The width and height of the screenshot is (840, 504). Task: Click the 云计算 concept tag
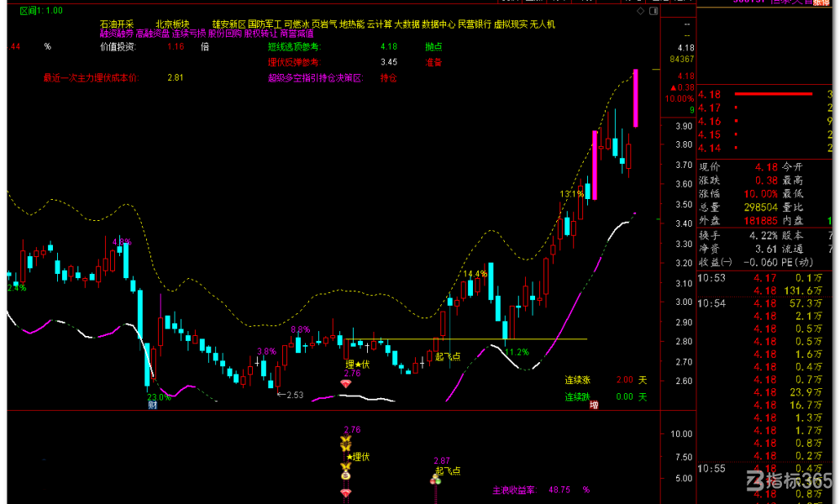380,24
